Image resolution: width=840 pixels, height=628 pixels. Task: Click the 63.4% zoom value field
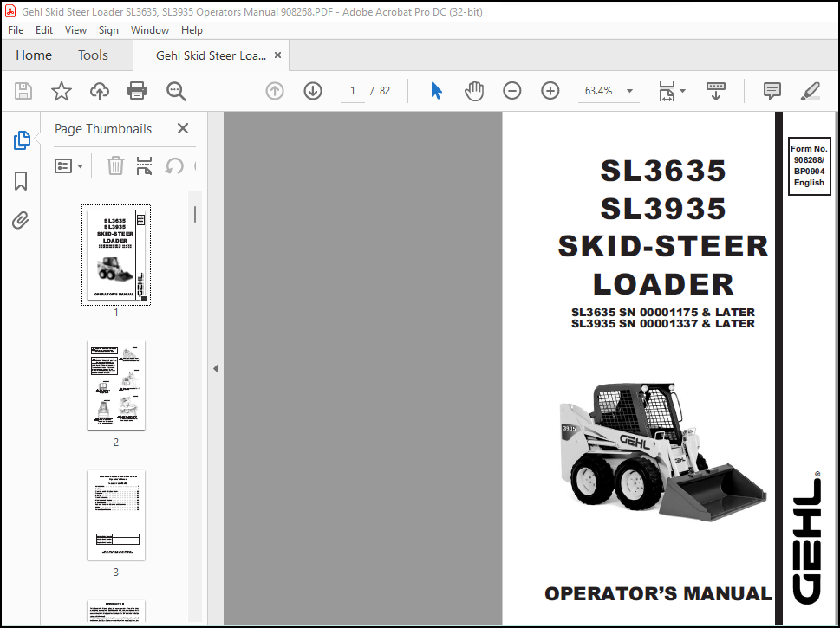click(598, 91)
